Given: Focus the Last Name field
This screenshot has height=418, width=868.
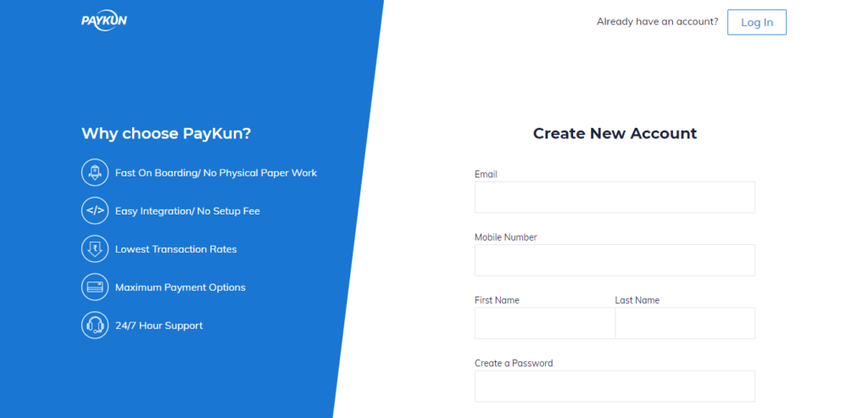Looking at the screenshot, I should click(685, 323).
